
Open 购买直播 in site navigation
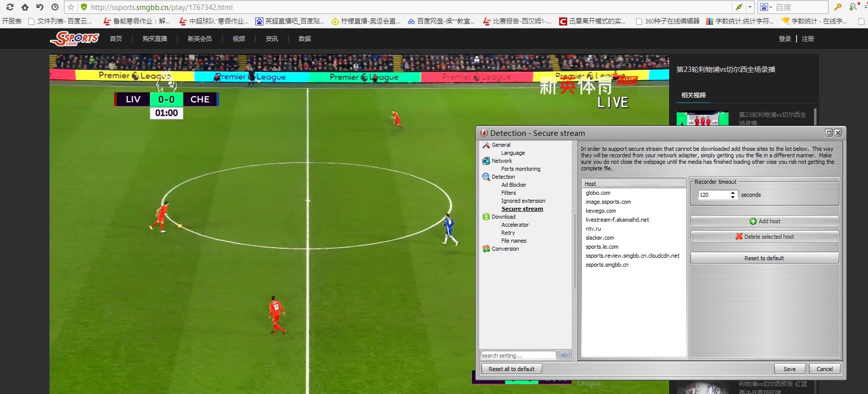click(155, 38)
